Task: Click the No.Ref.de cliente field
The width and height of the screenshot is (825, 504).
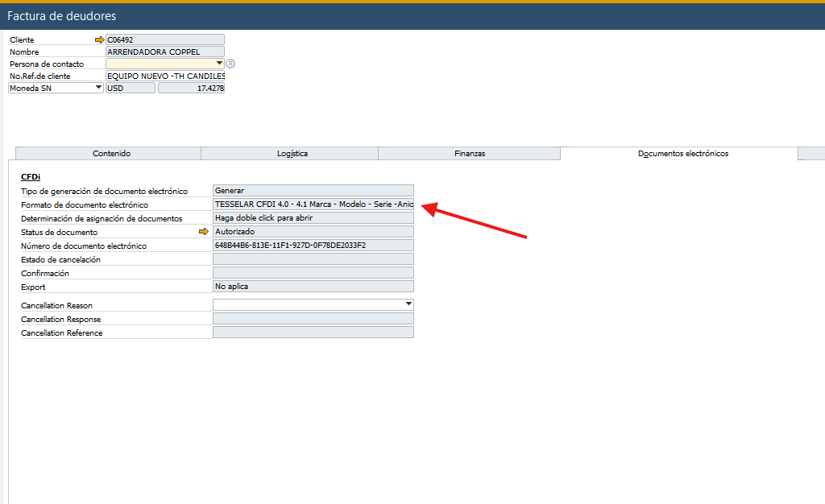Action: [165, 76]
